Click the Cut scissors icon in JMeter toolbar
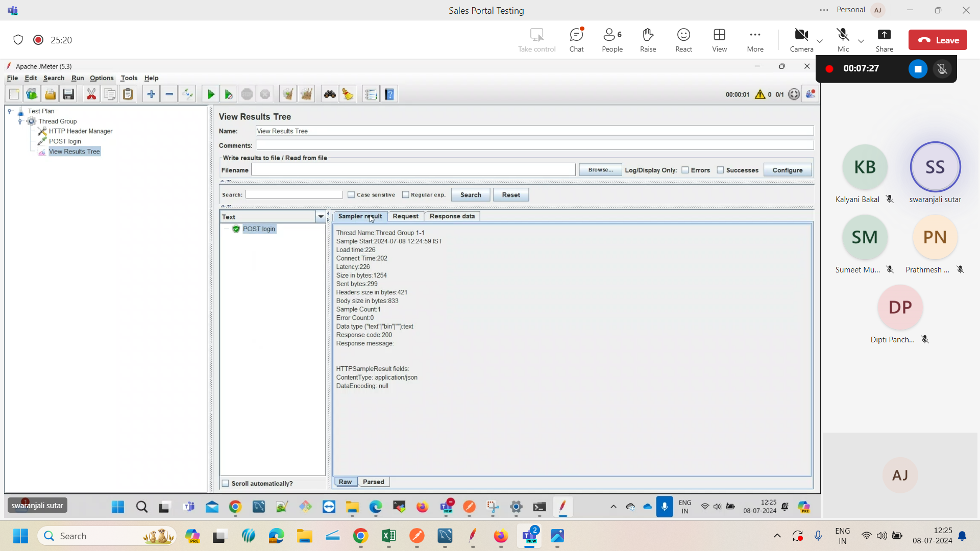Image resolution: width=980 pixels, height=551 pixels. coord(91,94)
